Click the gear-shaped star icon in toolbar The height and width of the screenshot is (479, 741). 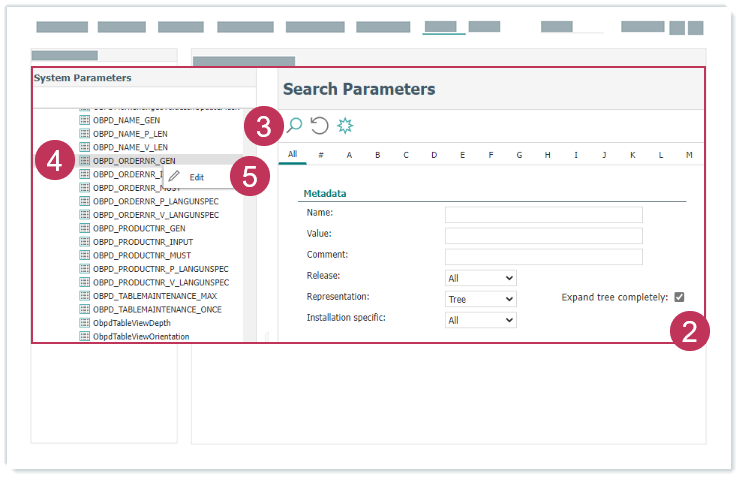pyautogui.click(x=345, y=125)
